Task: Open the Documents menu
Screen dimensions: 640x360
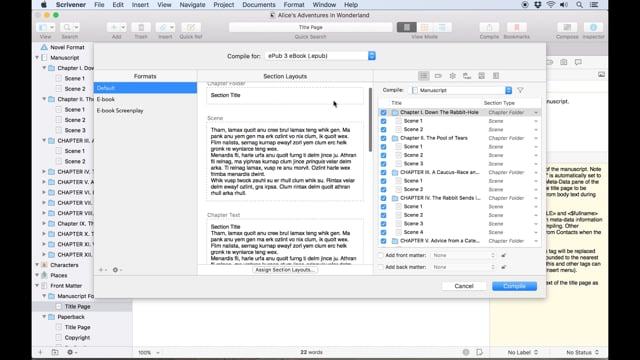Action: click(x=259, y=5)
